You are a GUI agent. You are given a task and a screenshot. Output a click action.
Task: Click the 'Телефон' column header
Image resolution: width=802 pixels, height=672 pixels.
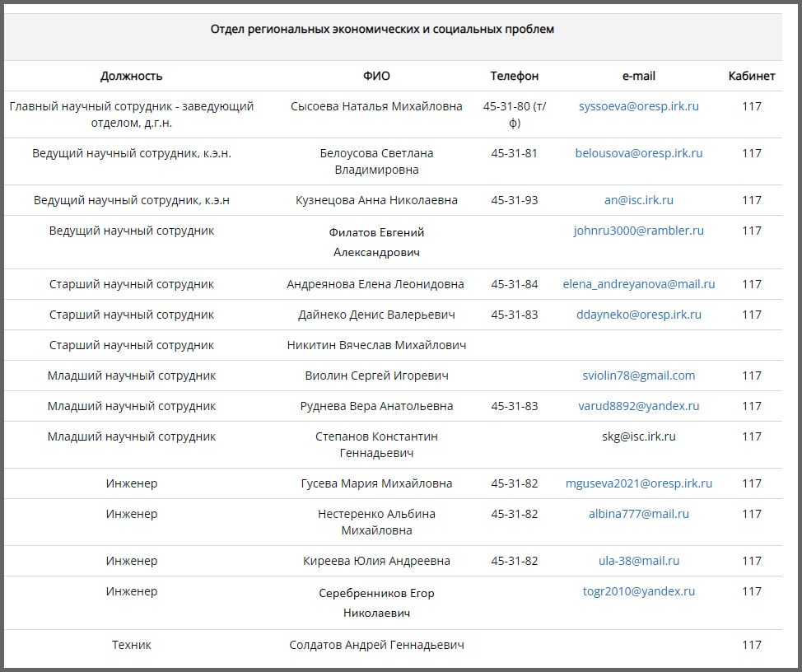pos(514,76)
